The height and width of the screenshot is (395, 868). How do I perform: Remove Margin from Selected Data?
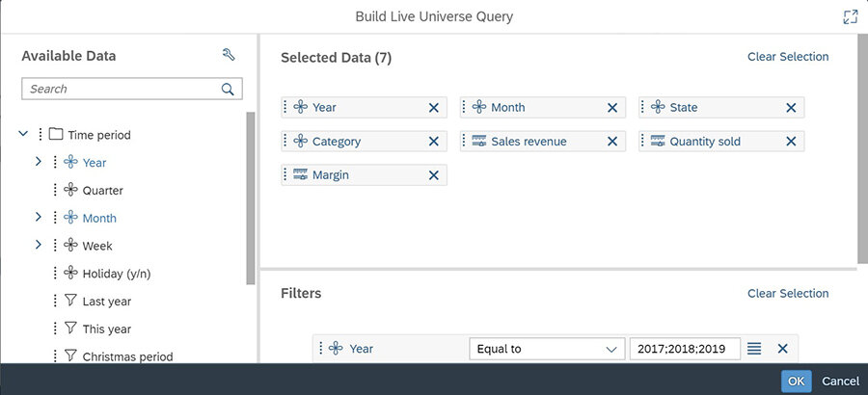point(433,175)
